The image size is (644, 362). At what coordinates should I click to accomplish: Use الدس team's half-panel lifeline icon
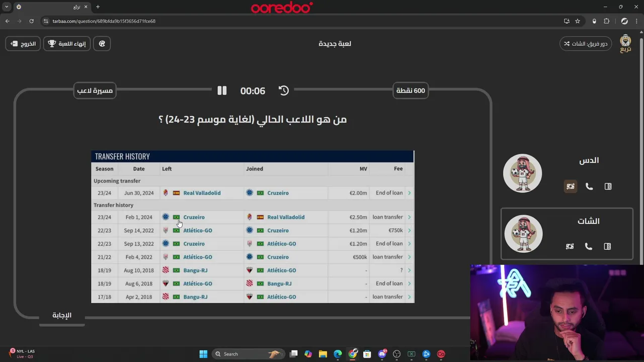point(608,187)
